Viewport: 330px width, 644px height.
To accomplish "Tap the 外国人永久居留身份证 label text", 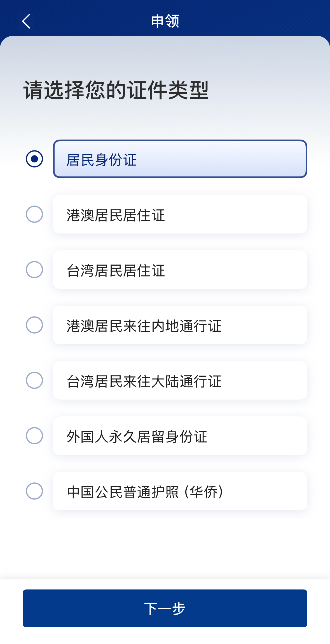I will pyautogui.click(x=137, y=437).
